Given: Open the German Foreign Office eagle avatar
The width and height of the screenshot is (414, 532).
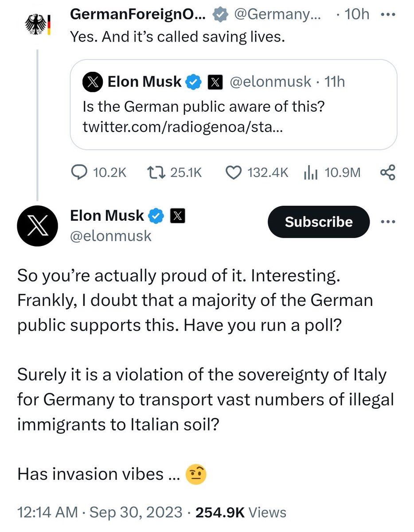Looking at the screenshot, I should click(37, 24).
